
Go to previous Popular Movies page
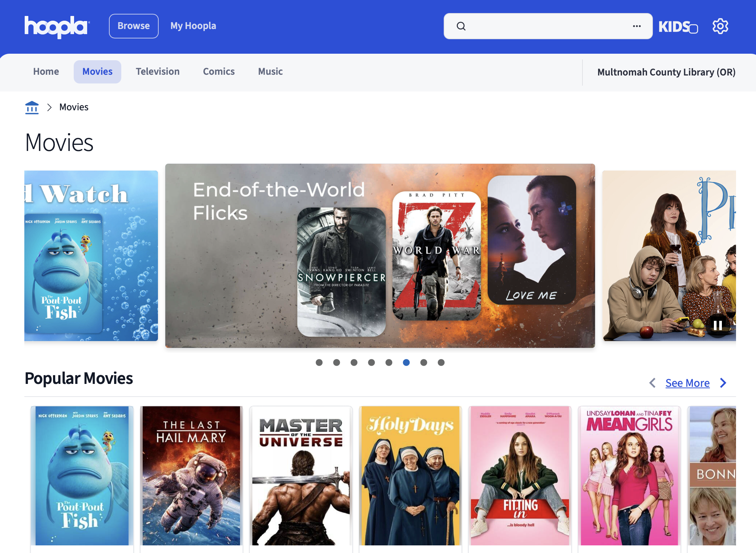(x=653, y=383)
